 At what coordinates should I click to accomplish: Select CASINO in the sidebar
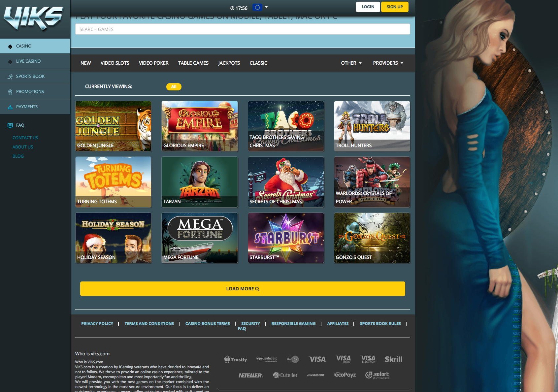(x=35, y=46)
